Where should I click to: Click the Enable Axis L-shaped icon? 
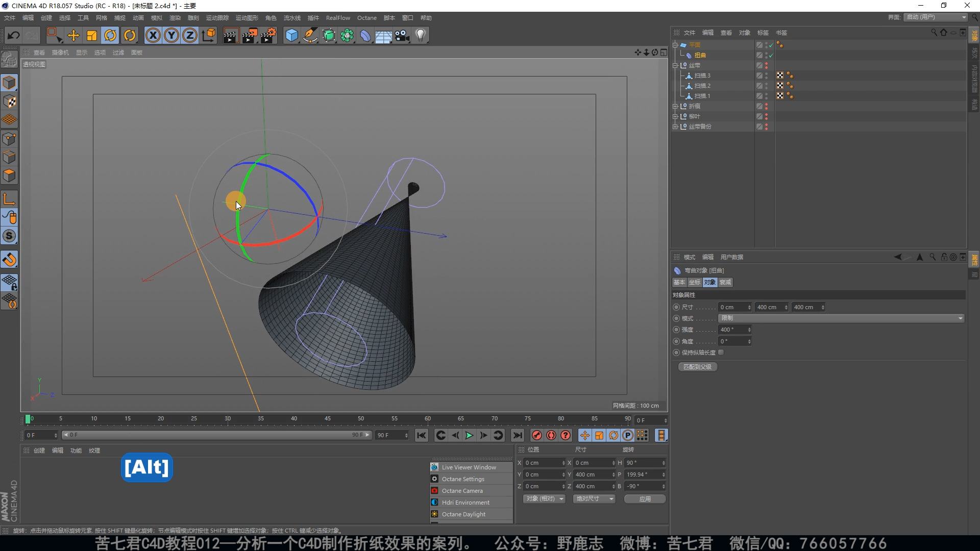(x=9, y=199)
